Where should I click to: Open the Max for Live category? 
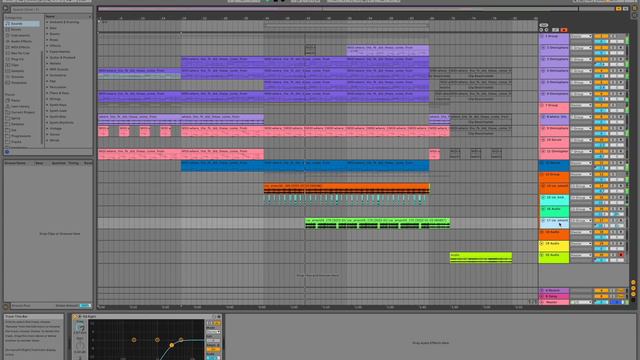pos(20,53)
